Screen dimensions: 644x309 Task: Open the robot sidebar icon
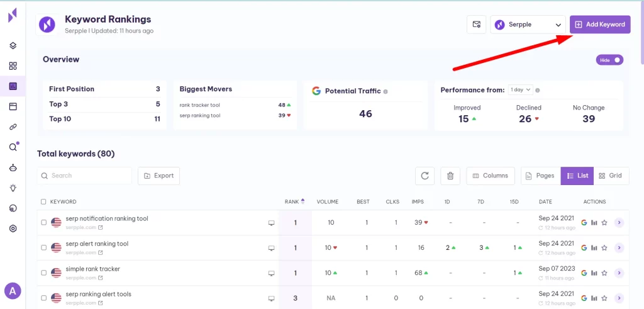(x=13, y=167)
